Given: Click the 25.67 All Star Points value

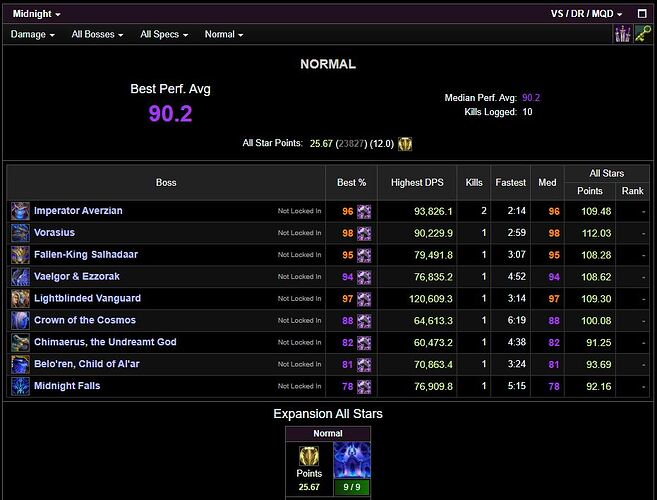Looking at the screenshot, I should pyautogui.click(x=321, y=144).
